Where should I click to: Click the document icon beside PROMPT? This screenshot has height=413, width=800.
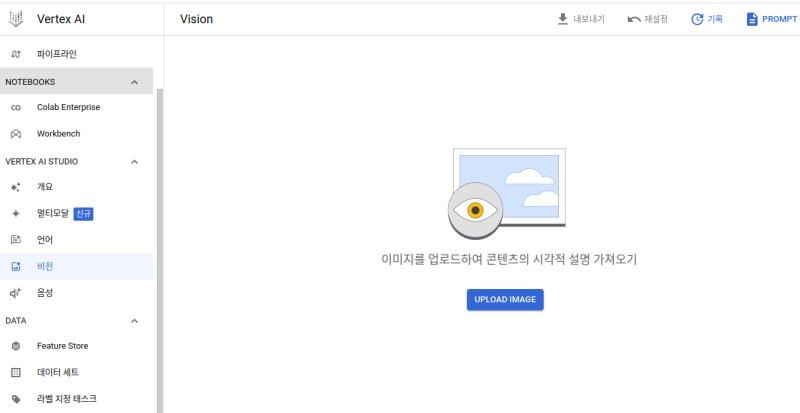[x=752, y=19]
